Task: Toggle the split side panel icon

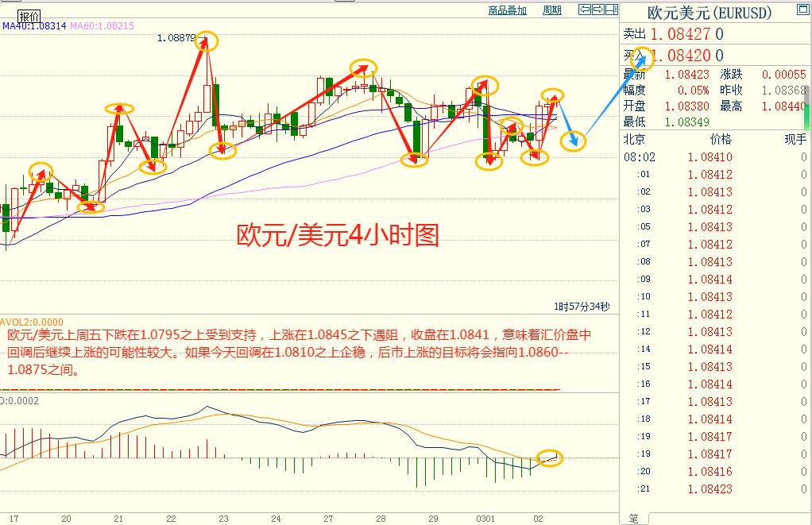Action: [x=612, y=10]
